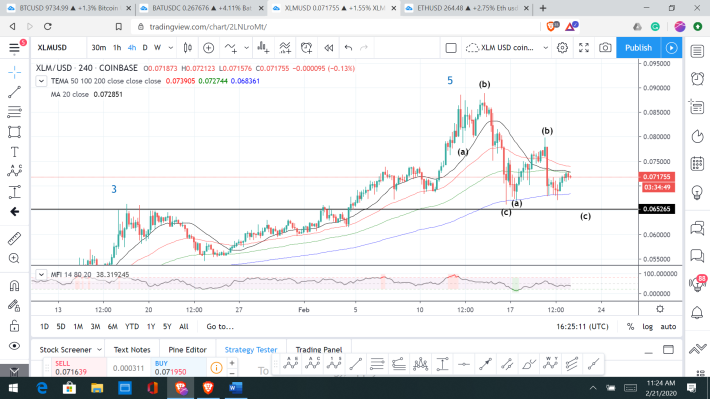Open the economic calendar panel
This screenshot has height=399, width=710.
697,163
